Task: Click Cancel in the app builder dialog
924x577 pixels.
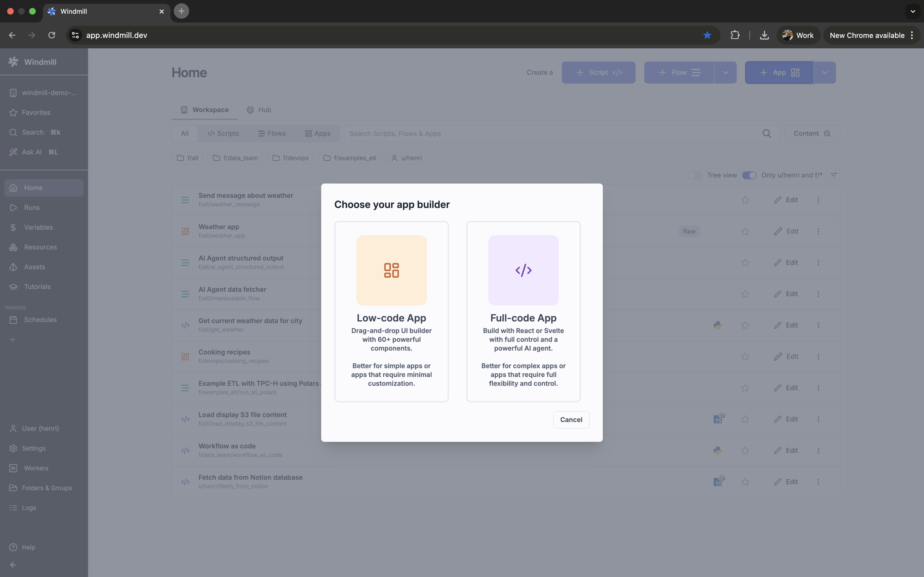Action: [571, 419]
